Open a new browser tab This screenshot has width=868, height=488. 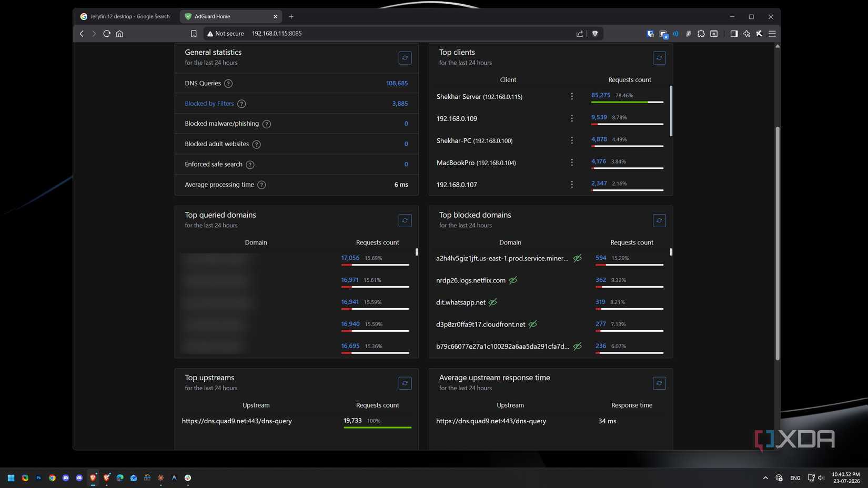[x=291, y=16]
